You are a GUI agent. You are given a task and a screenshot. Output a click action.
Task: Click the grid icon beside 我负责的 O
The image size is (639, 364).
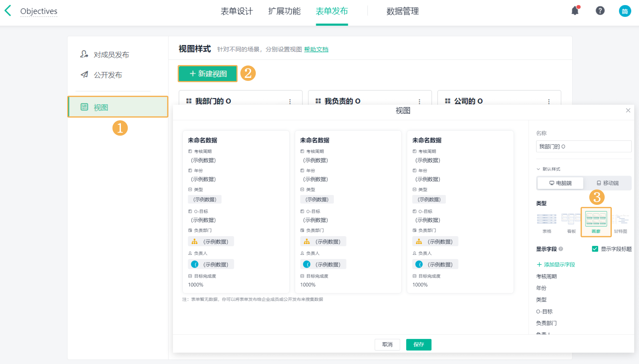pyautogui.click(x=318, y=101)
